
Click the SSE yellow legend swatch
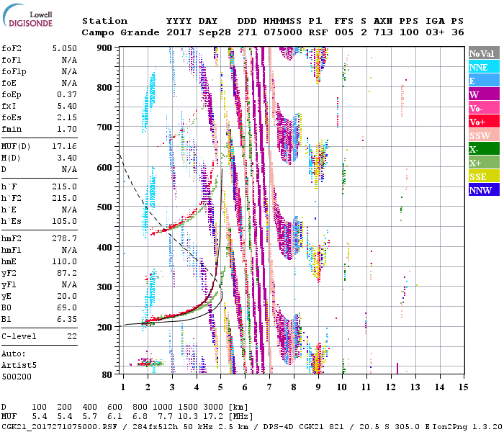(484, 176)
